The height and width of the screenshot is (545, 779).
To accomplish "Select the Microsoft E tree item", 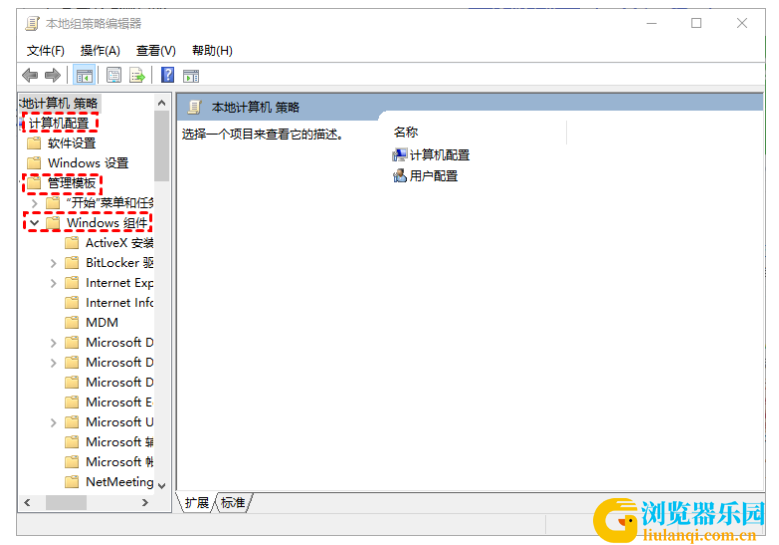I will 119,402.
